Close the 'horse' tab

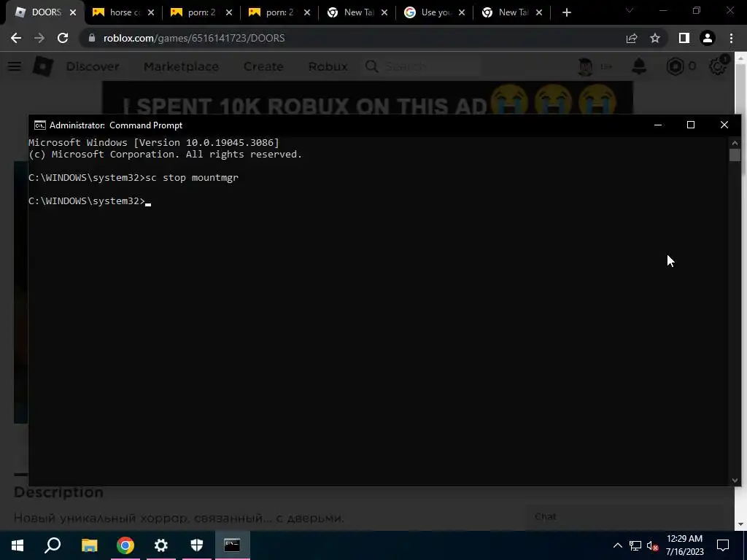click(x=151, y=12)
